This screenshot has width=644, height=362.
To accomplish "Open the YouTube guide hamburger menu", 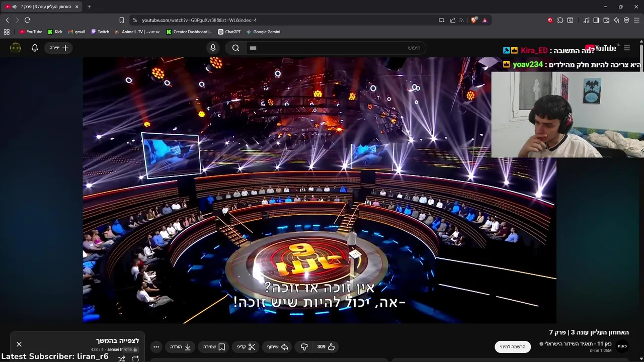I will click(627, 48).
